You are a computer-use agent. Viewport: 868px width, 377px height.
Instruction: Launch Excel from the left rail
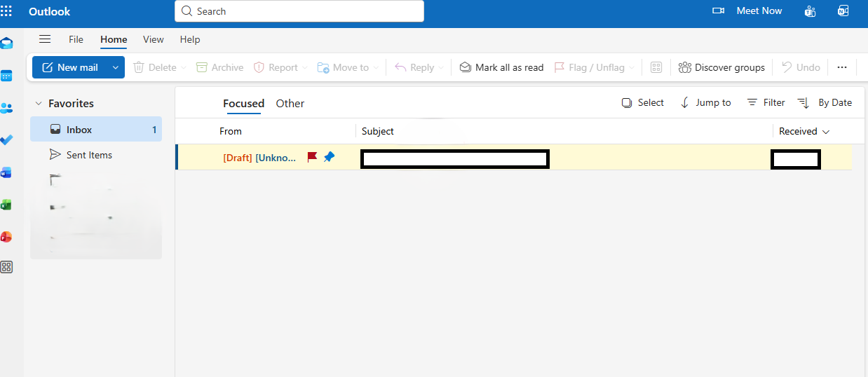pyautogui.click(x=6, y=205)
